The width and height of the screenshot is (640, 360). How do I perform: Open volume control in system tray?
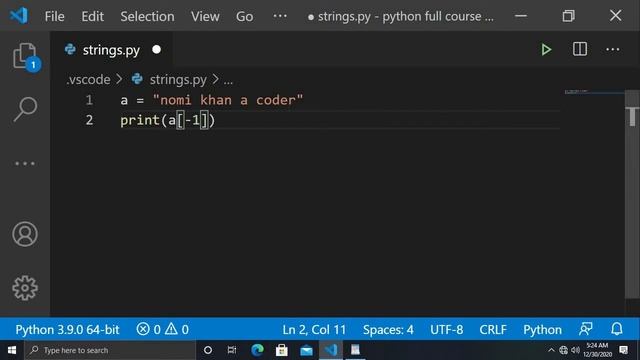click(576, 350)
